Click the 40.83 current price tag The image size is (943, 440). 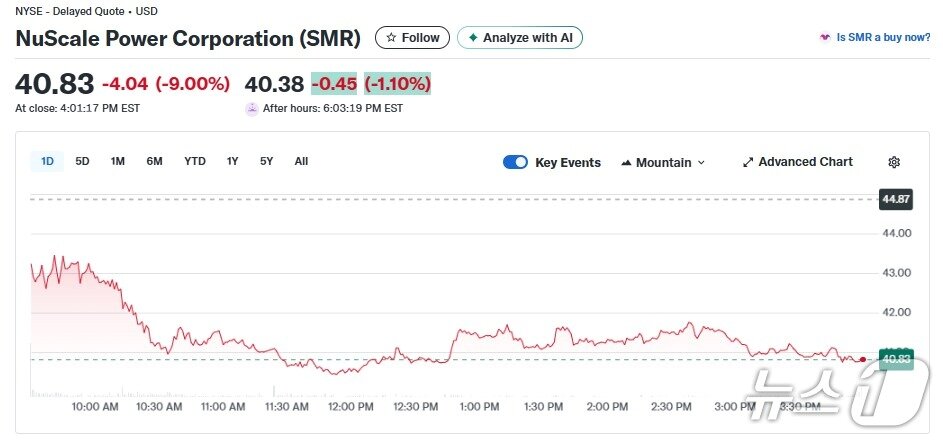(895, 359)
